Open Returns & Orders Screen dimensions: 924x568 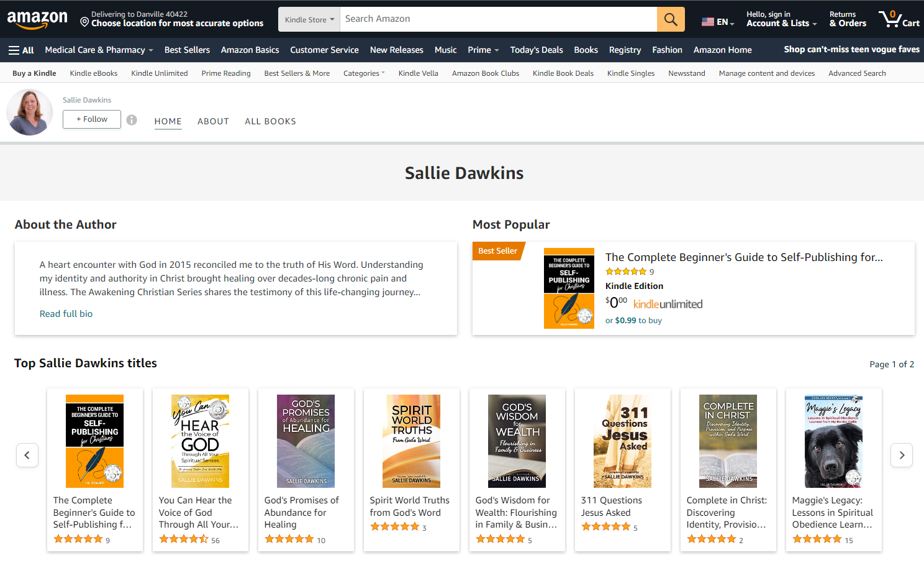[x=848, y=19]
